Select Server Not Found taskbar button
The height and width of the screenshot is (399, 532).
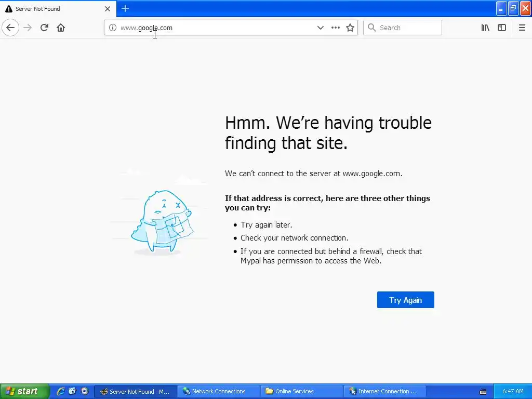(x=136, y=391)
